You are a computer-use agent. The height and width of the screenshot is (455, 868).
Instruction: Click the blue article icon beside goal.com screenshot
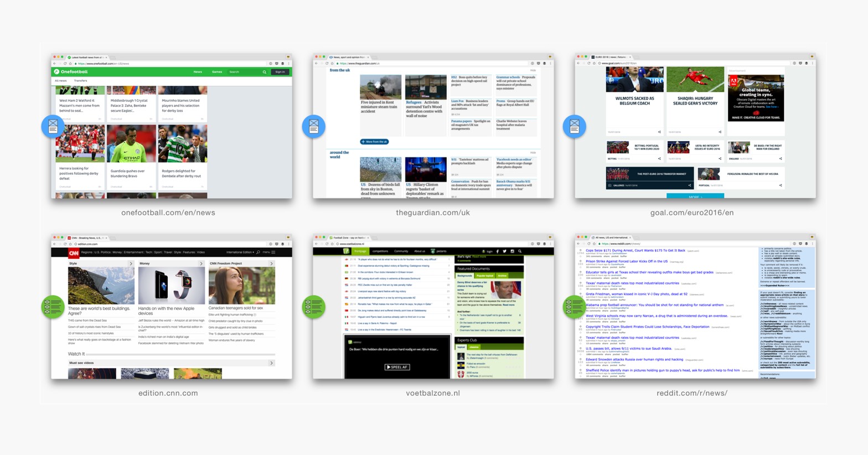click(575, 127)
